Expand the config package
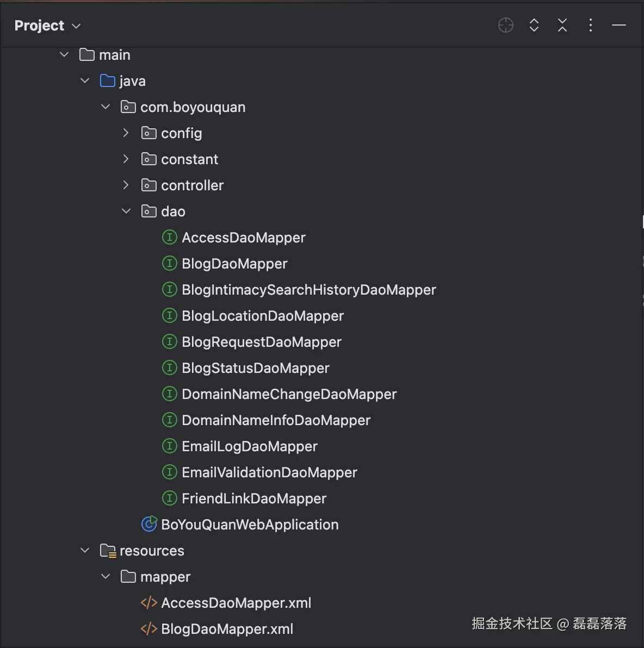Viewport: 644px width, 648px height. tap(126, 133)
